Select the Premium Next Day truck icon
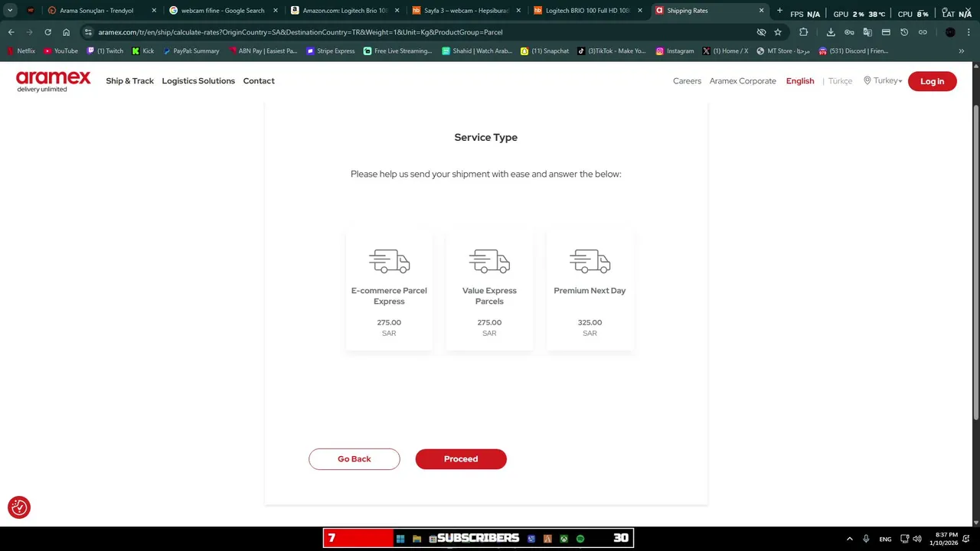The height and width of the screenshot is (551, 980). pos(590,261)
